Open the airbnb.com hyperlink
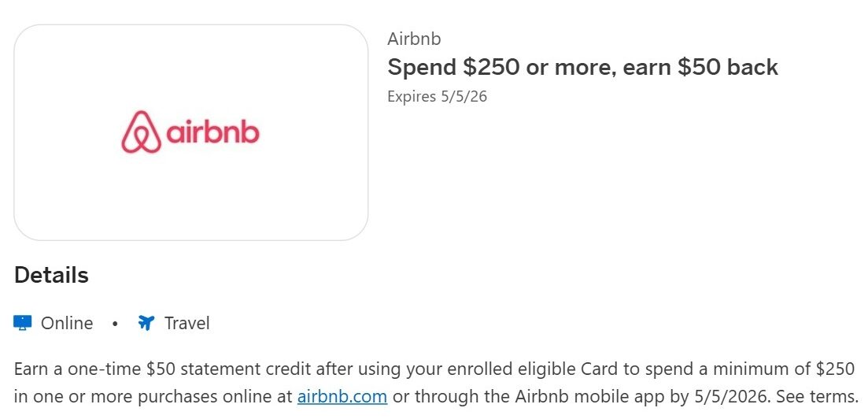The width and height of the screenshot is (868, 419). pyautogui.click(x=342, y=396)
